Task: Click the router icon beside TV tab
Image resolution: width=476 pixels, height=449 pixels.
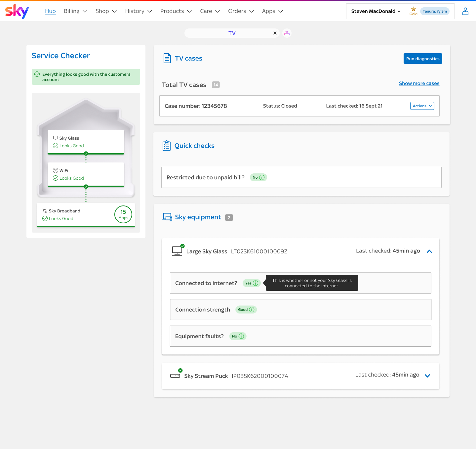Action: point(287,33)
